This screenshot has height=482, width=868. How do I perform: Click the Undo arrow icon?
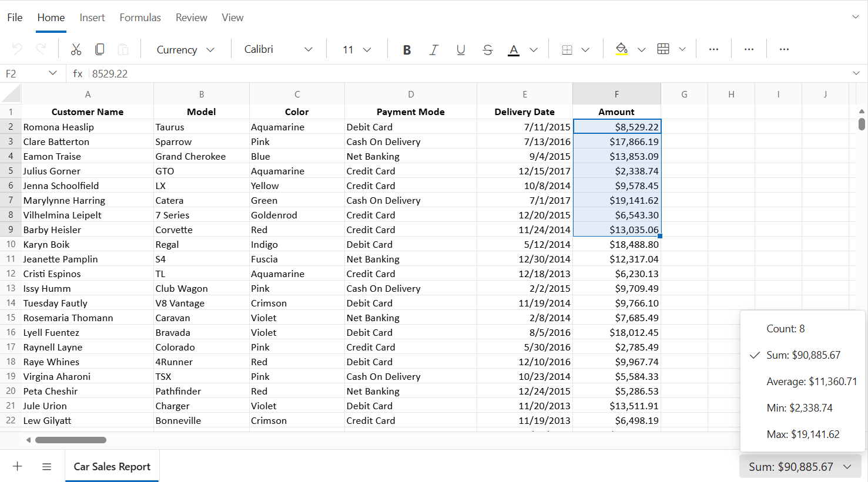pyautogui.click(x=17, y=49)
